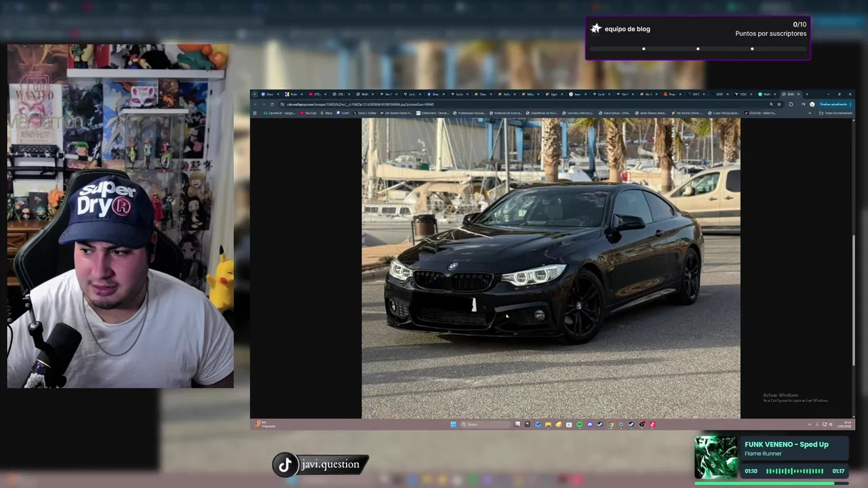This screenshot has width=868, height=488.
Task: Open the Maps bookmark
Action: [326, 113]
